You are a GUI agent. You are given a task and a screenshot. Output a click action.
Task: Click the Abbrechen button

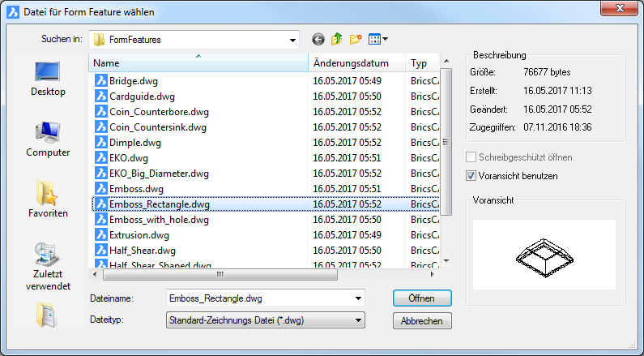tap(421, 321)
